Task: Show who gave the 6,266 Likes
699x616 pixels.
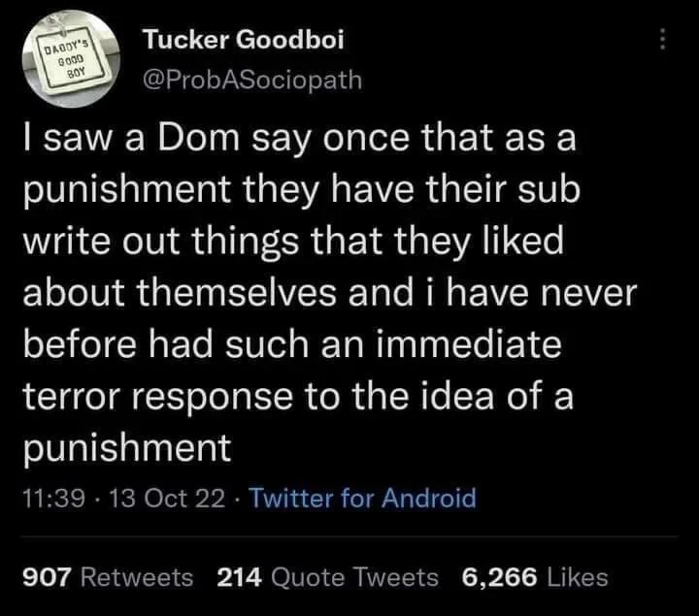Action: pos(535,577)
